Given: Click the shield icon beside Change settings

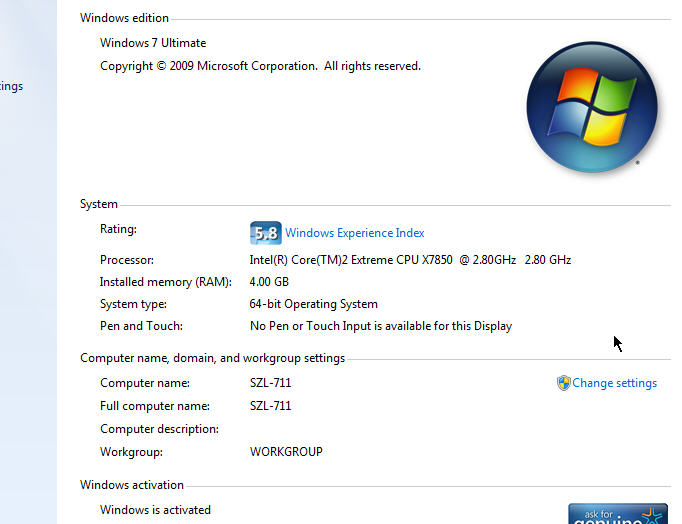Looking at the screenshot, I should 563,383.
